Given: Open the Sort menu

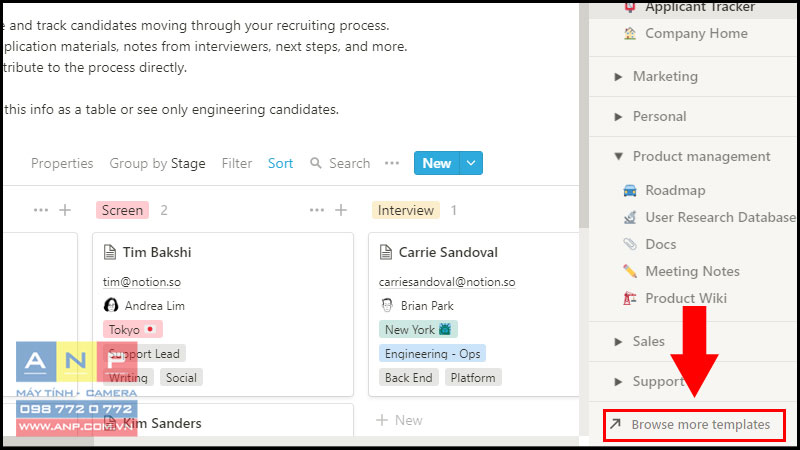Looking at the screenshot, I should coord(281,163).
